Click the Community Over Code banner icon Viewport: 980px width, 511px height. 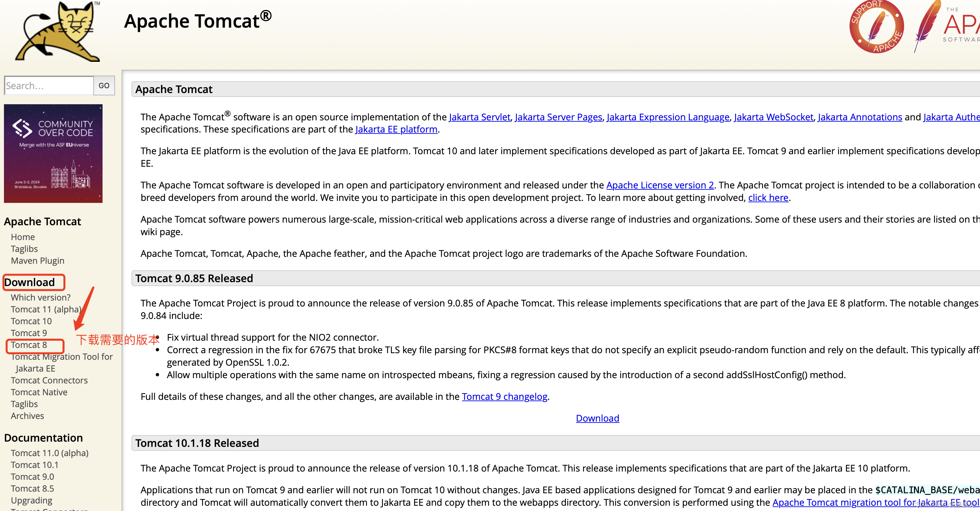(58, 154)
